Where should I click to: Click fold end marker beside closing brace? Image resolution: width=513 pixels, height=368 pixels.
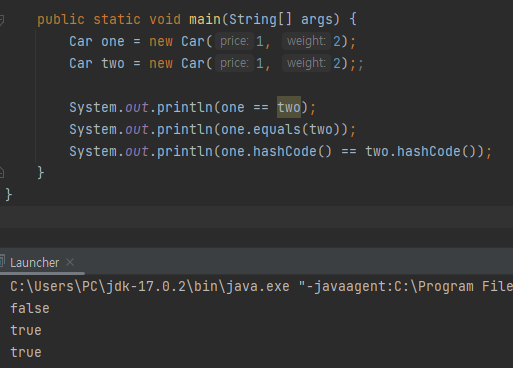tap(1, 173)
